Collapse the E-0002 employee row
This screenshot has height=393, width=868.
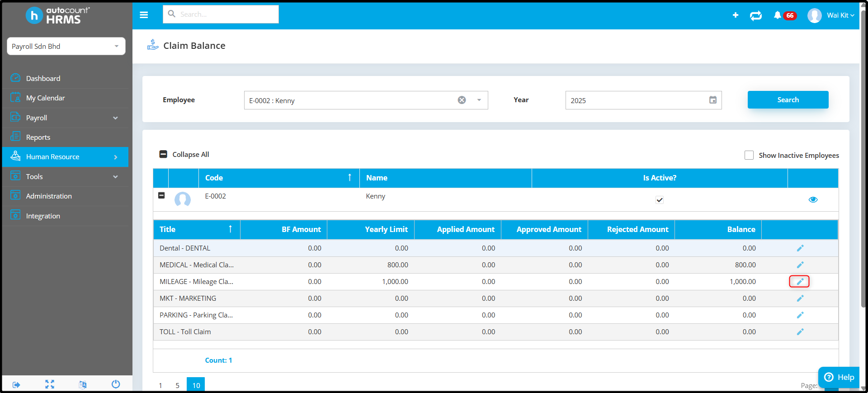tap(161, 195)
